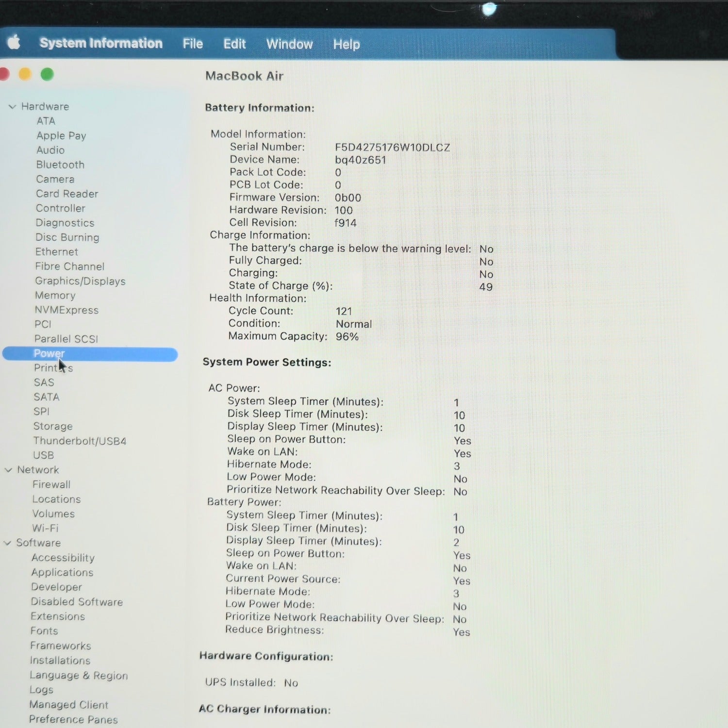Select PCI in the sidebar
Screen dimensions: 728x728
(43, 324)
